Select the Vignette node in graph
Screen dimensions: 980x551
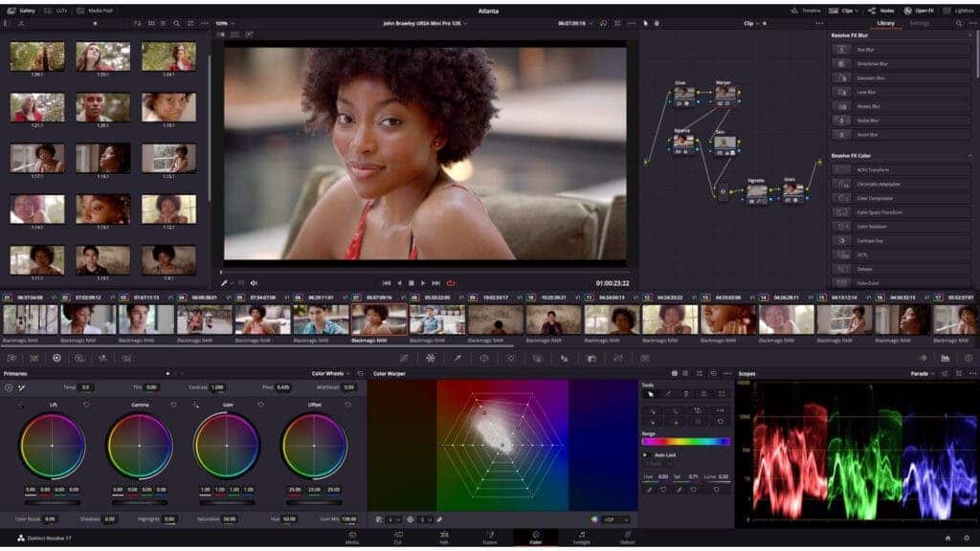point(756,189)
